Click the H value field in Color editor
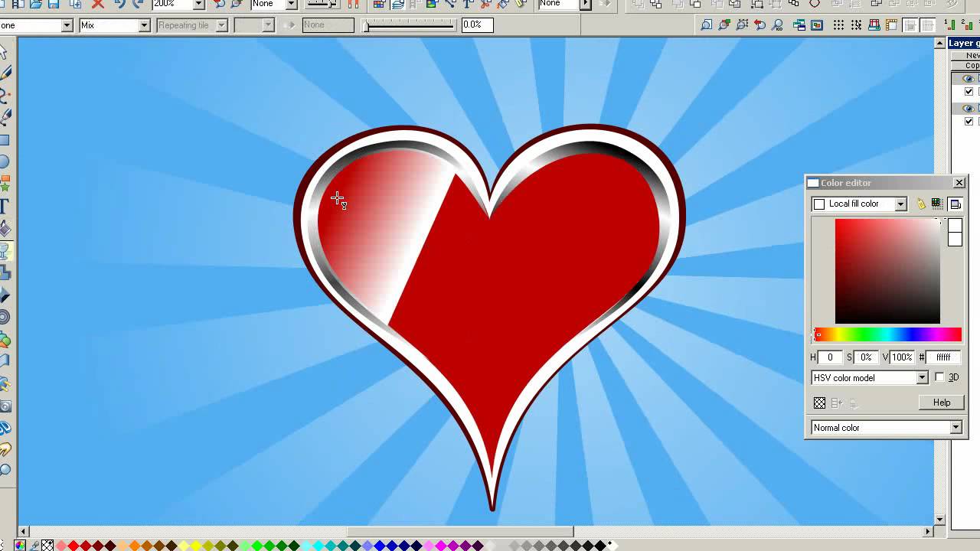Image resolution: width=980 pixels, height=551 pixels. tap(830, 357)
